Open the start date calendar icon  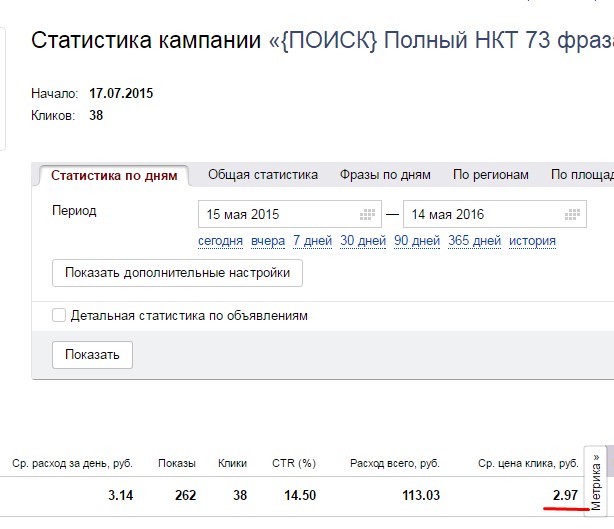point(368,214)
